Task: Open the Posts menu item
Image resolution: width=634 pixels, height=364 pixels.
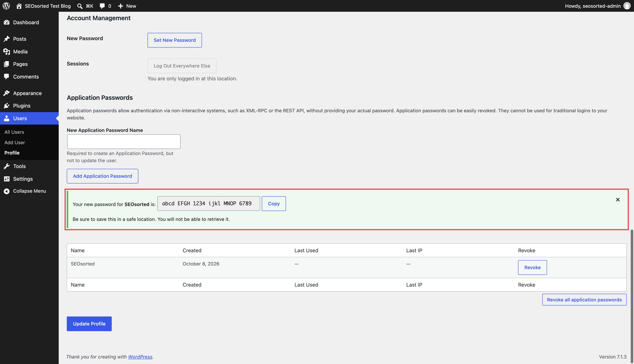Action: tap(29, 39)
